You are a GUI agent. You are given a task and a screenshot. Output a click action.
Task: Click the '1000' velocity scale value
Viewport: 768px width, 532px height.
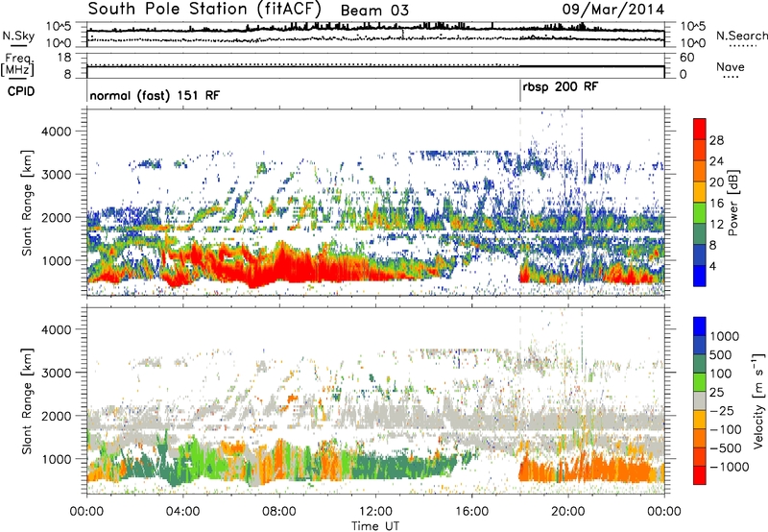click(x=724, y=336)
